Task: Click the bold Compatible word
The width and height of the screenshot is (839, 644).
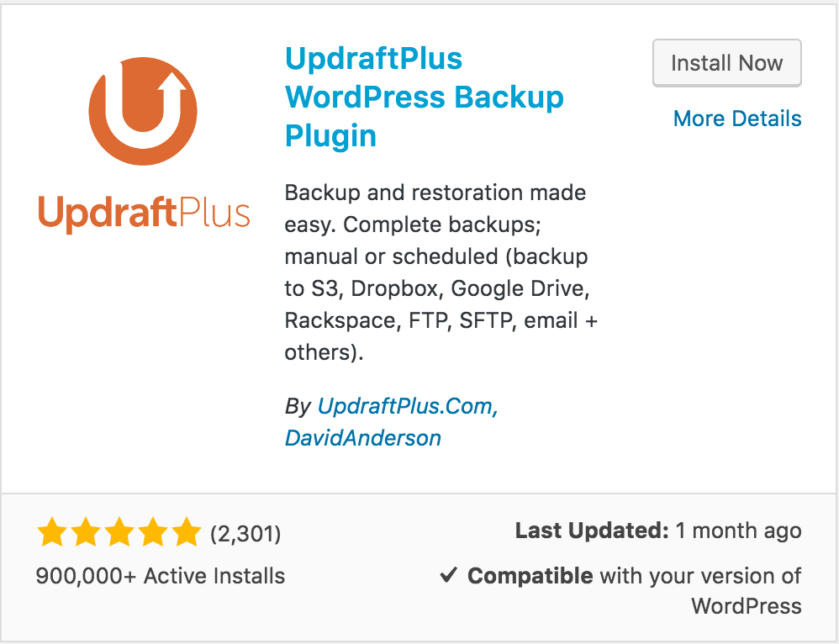Action: click(x=530, y=576)
